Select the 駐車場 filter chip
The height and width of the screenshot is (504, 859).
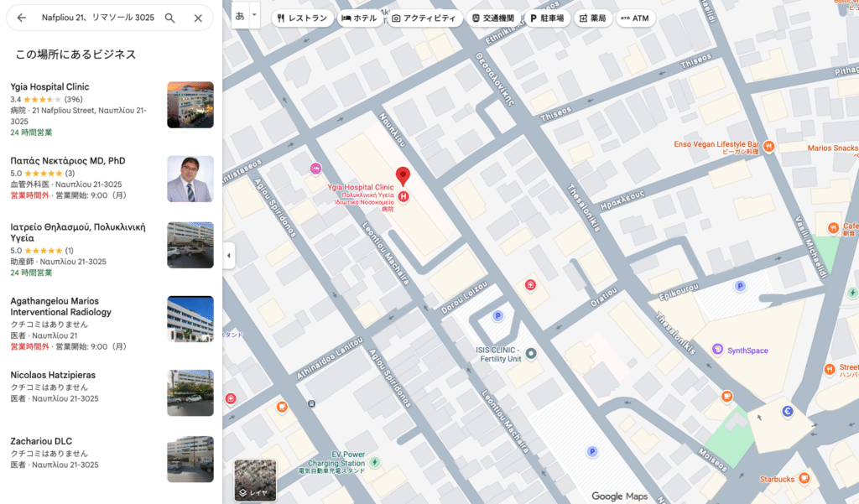546,18
